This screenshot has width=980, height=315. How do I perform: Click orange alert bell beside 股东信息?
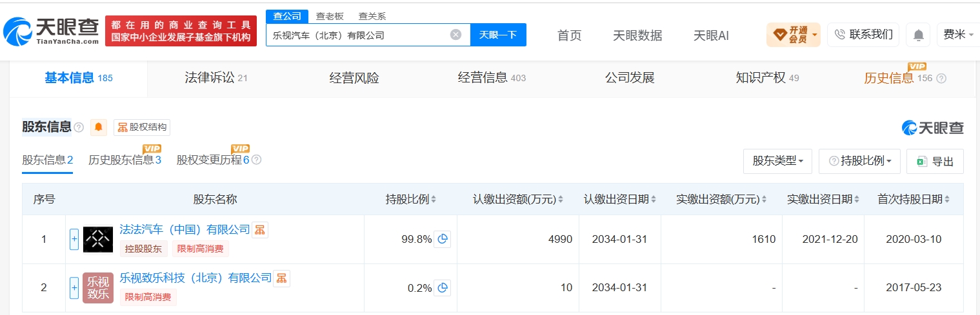(99, 127)
